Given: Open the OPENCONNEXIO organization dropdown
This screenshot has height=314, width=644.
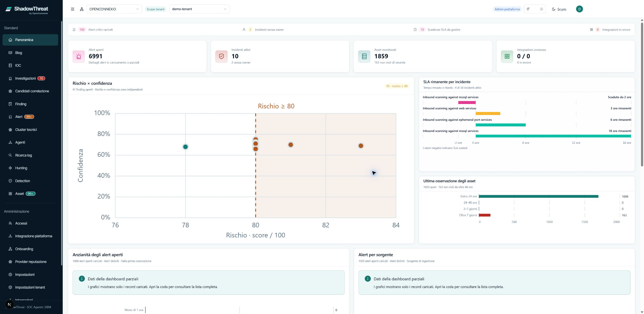Looking at the screenshot, I should click(x=114, y=9).
